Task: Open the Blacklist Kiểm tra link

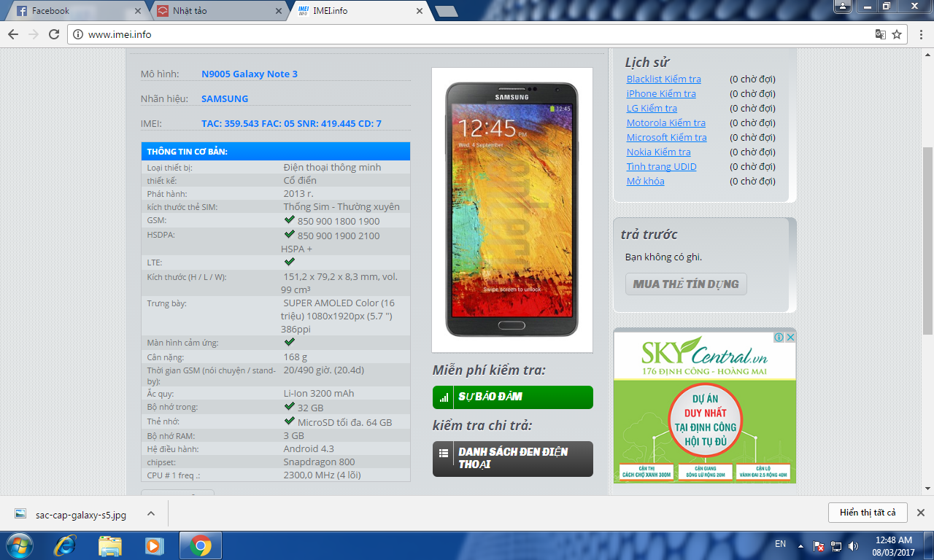Action: point(663,79)
